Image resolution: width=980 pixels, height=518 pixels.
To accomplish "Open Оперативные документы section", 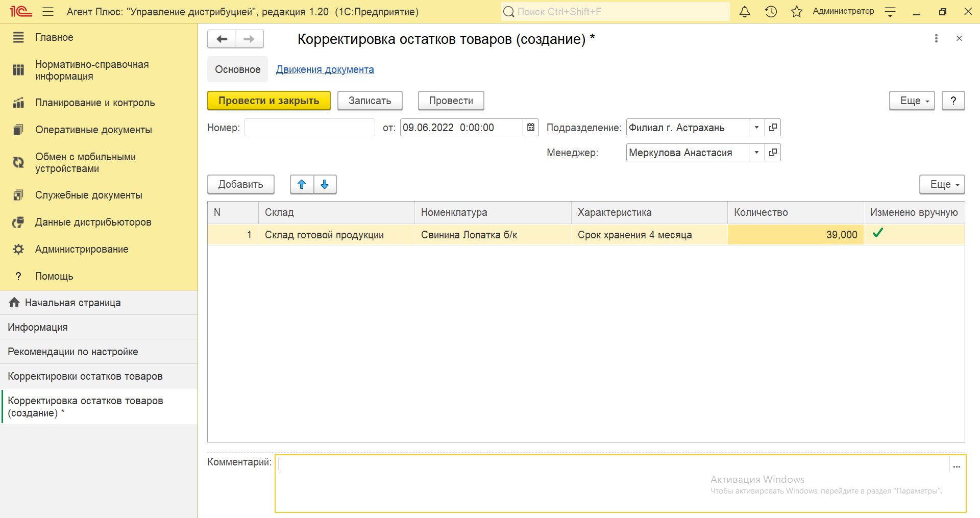I will coord(99,130).
